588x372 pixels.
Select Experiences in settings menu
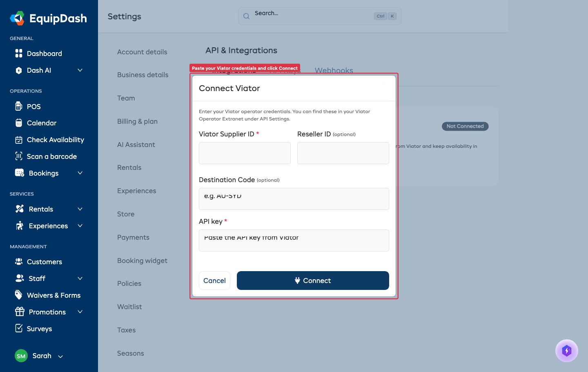(x=136, y=191)
